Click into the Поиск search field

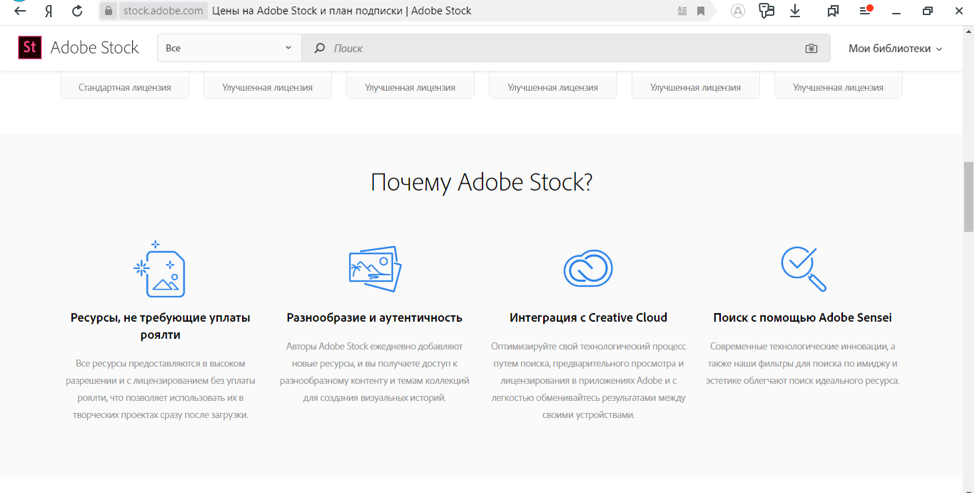[x=560, y=48]
